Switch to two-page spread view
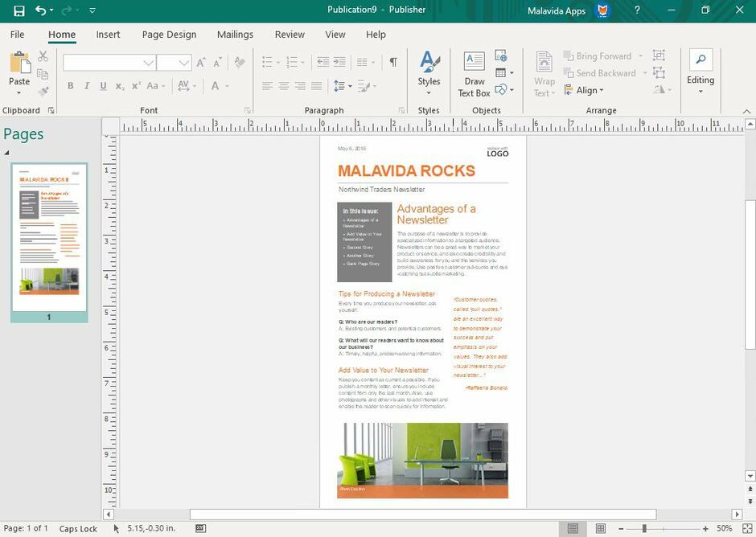 coord(600,529)
